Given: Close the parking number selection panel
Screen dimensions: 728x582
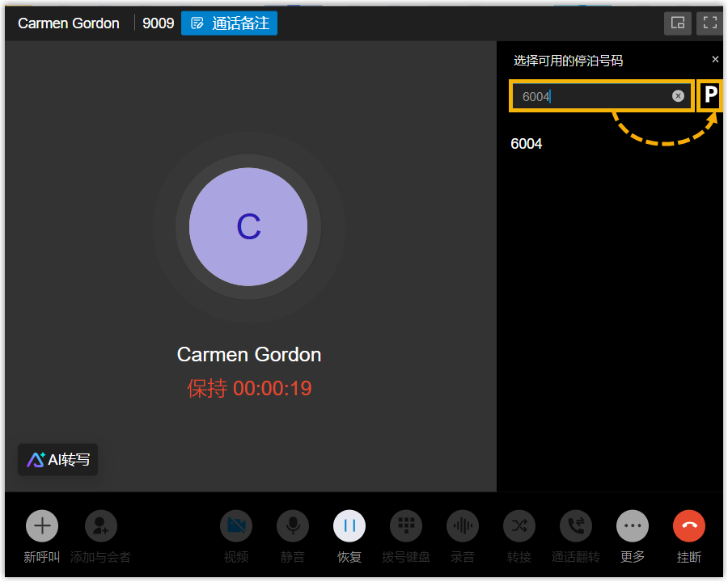Looking at the screenshot, I should [x=715, y=60].
